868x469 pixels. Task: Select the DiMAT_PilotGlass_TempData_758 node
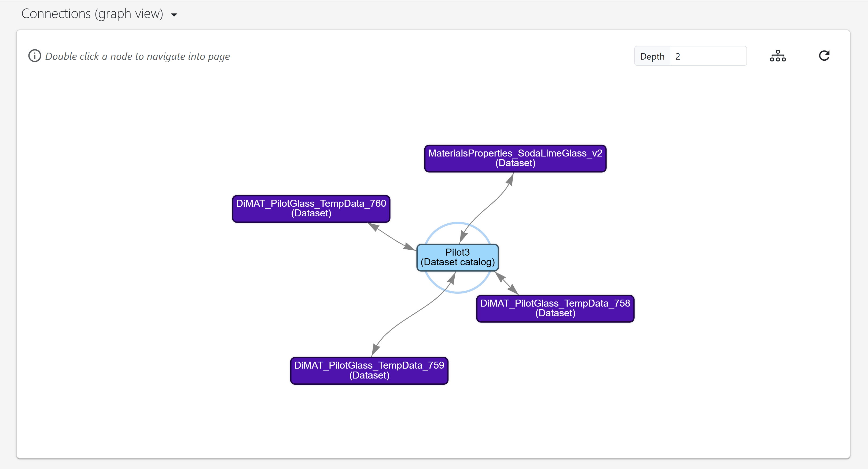pyautogui.click(x=555, y=308)
